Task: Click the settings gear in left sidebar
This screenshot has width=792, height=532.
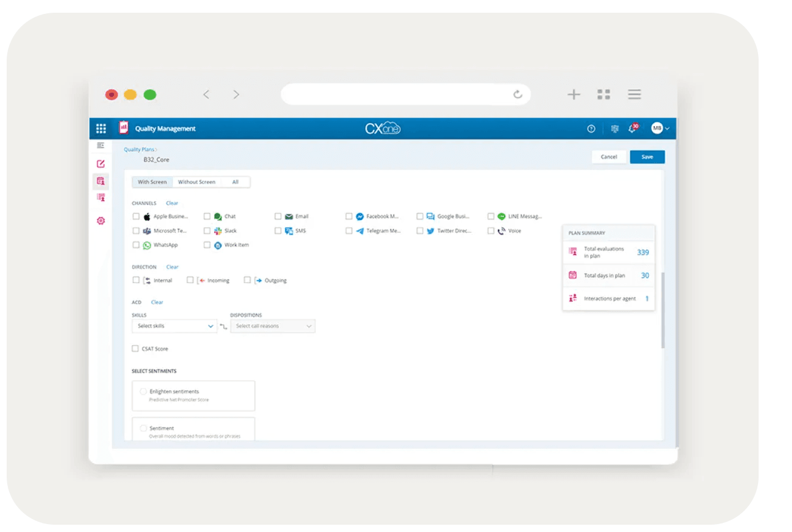Action: [x=101, y=221]
